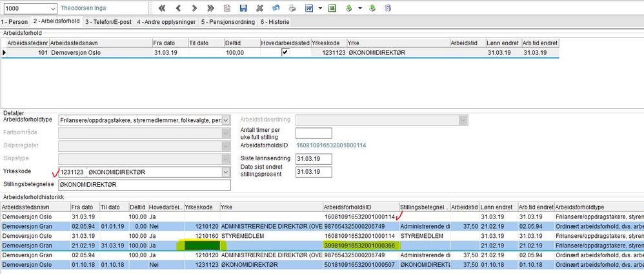644x274 pixels.
Task: Go to the next record
Action: (194, 8)
